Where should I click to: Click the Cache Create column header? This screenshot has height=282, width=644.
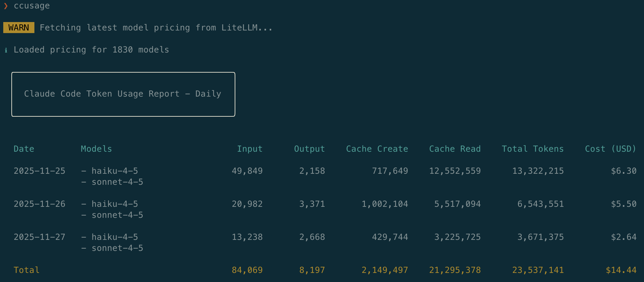(377, 149)
